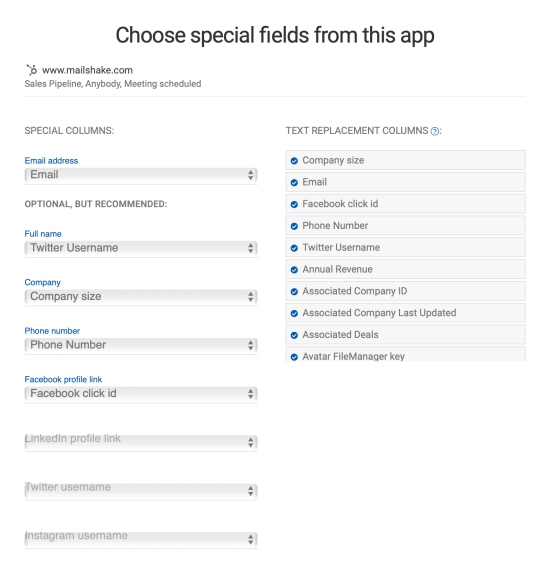Screen dimensions: 547x568
Task: Click the HubSpot logo icon beside www.mailshake.com
Action: pos(32,70)
